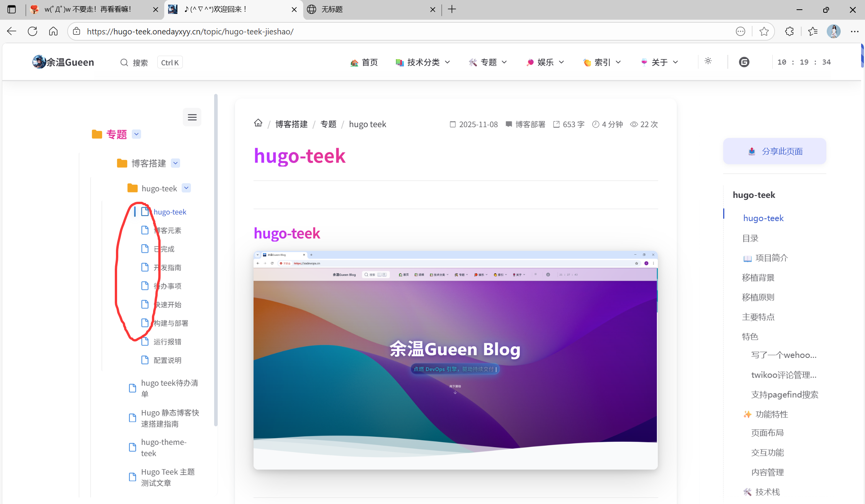Add this page to favorites with the star icon
Viewport: 865px width, 504px height.
[764, 31]
